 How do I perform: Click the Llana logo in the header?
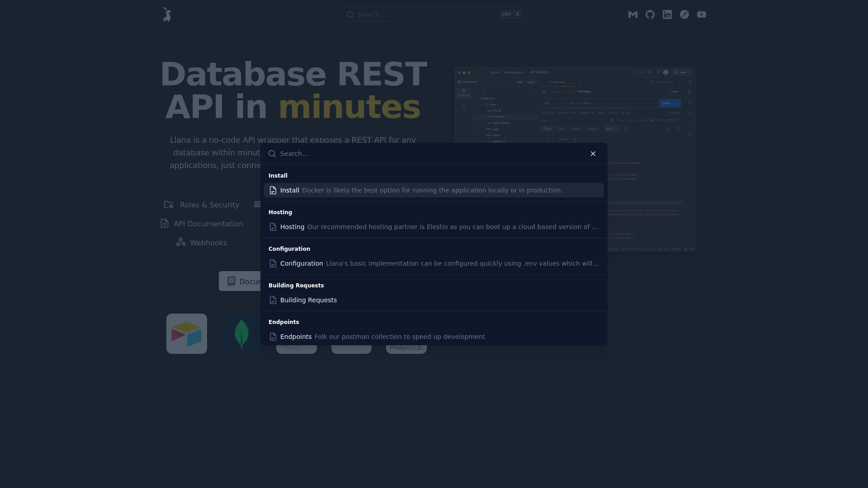click(x=167, y=14)
